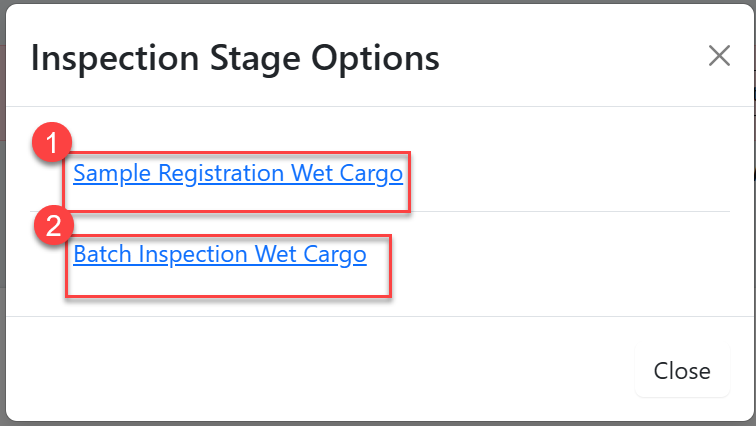Image resolution: width=756 pixels, height=426 pixels.
Task: Open the Batch Inspection Wet Cargo link
Action: tap(220, 255)
